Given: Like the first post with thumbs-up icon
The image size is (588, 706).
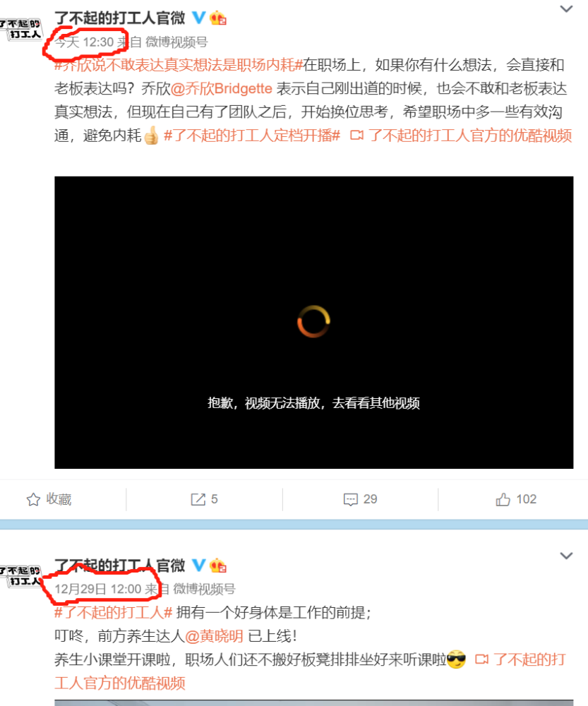Looking at the screenshot, I should (x=503, y=499).
